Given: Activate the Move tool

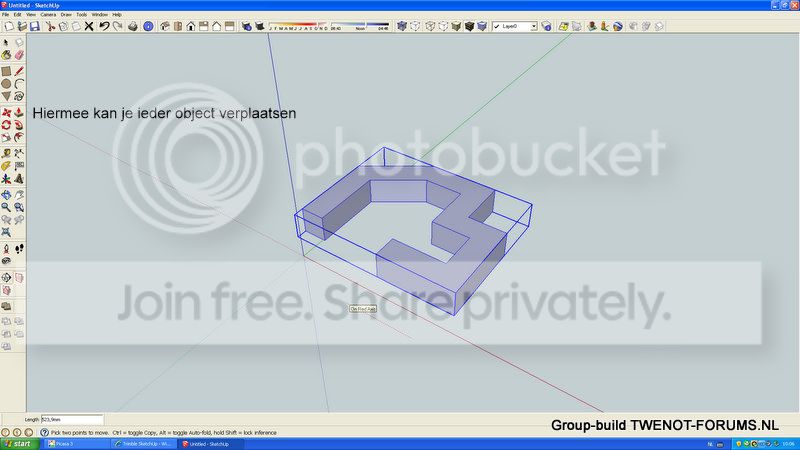Looking at the screenshot, I should pos(6,112).
